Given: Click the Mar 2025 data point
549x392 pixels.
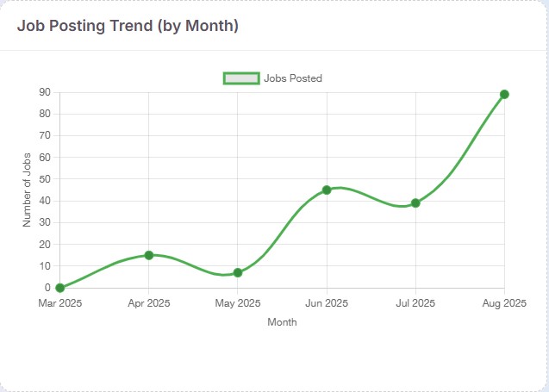Looking at the screenshot, I should pos(59,288).
